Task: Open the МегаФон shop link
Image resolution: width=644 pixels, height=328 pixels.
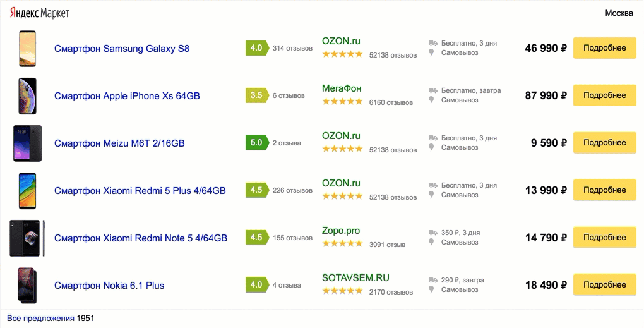Action: click(x=342, y=88)
